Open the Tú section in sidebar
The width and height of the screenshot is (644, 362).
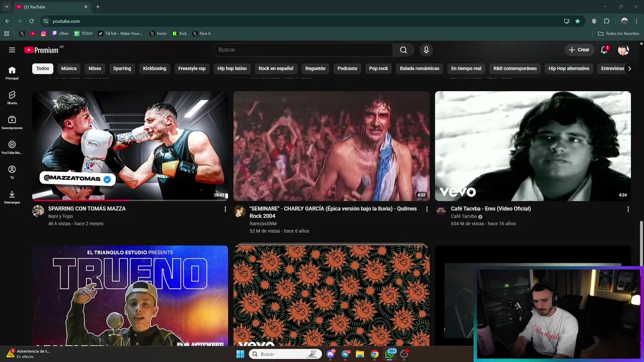click(x=12, y=172)
